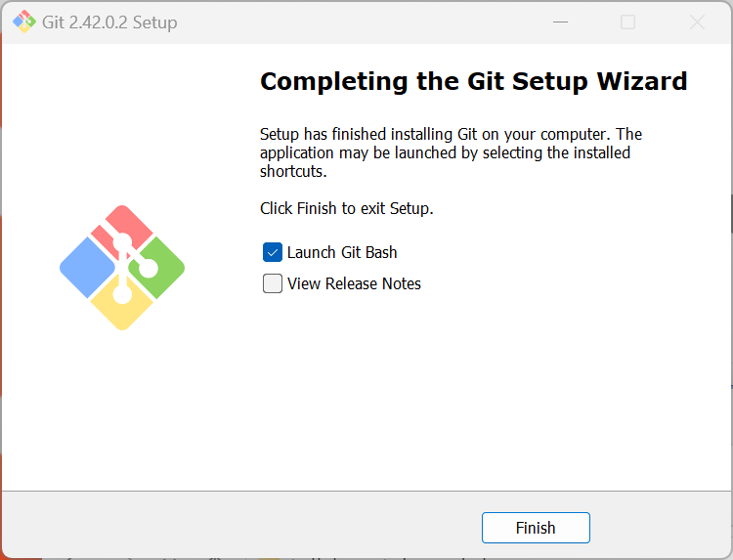Click the "Completing the Git Setup Wizard" heading
The width and height of the screenshot is (733, 560).
click(x=473, y=81)
